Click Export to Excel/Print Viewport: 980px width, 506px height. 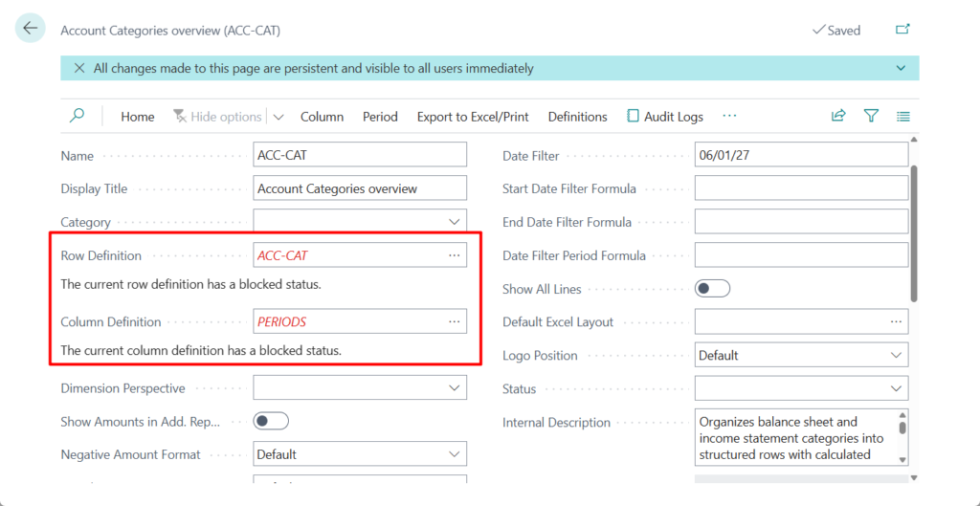pyautogui.click(x=473, y=117)
